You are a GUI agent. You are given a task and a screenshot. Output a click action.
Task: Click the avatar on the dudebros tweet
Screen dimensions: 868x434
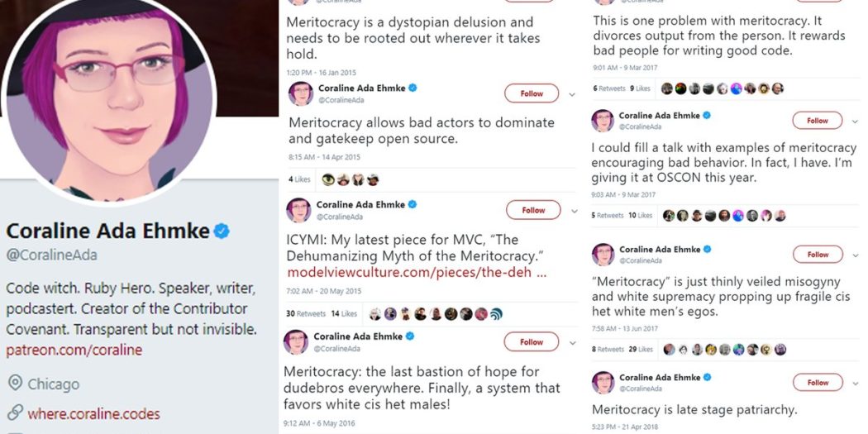297,341
